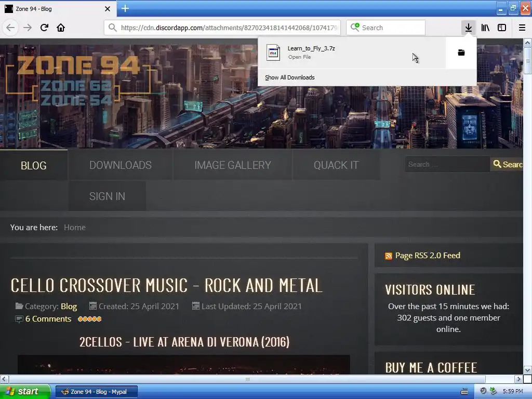Viewport: 532px width, 399px height.
Task: Click the downloads toolbar arrow icon
Action: pyautogui.click(x=469, y=28)
